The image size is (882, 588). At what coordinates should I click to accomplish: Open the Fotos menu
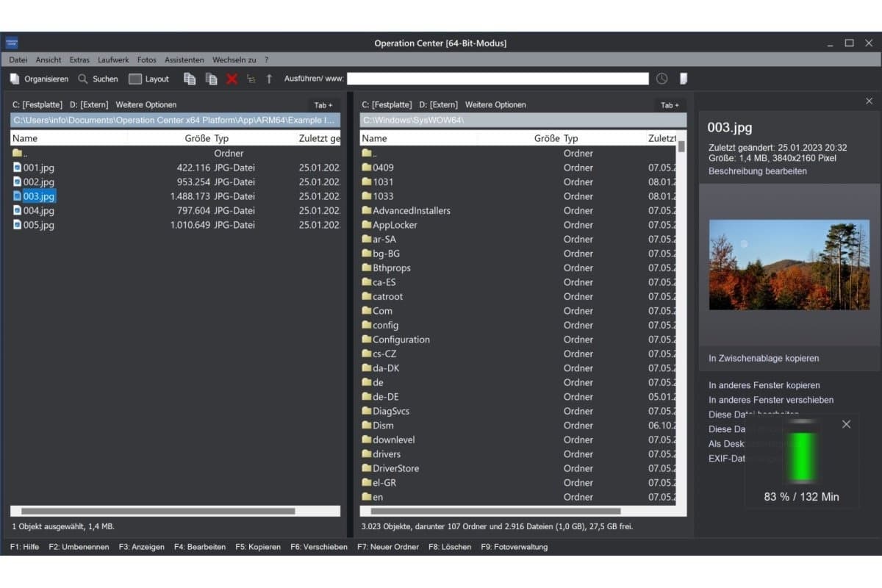146,60
